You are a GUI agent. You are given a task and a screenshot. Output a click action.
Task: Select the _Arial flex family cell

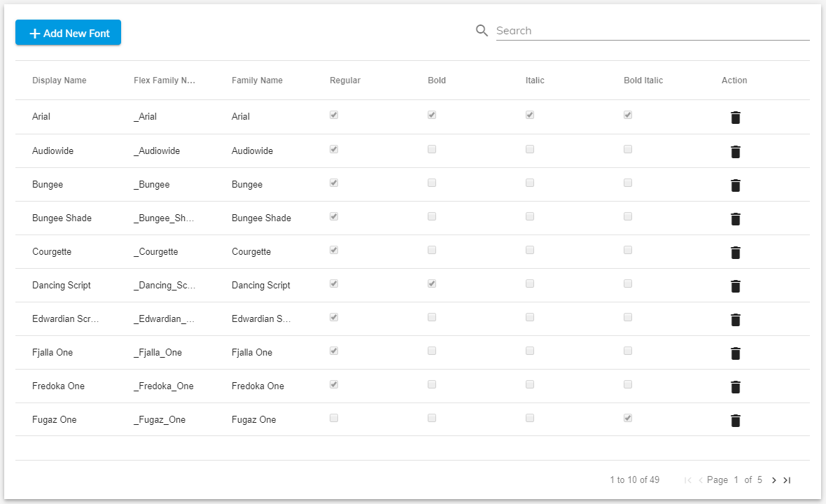coord(146,116)
